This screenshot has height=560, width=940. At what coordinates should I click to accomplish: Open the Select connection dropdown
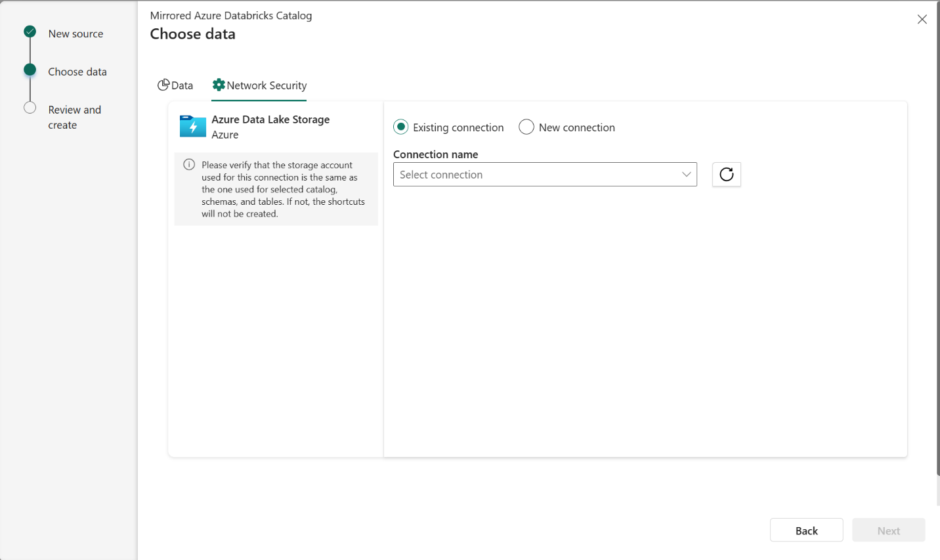coord(545,175)
